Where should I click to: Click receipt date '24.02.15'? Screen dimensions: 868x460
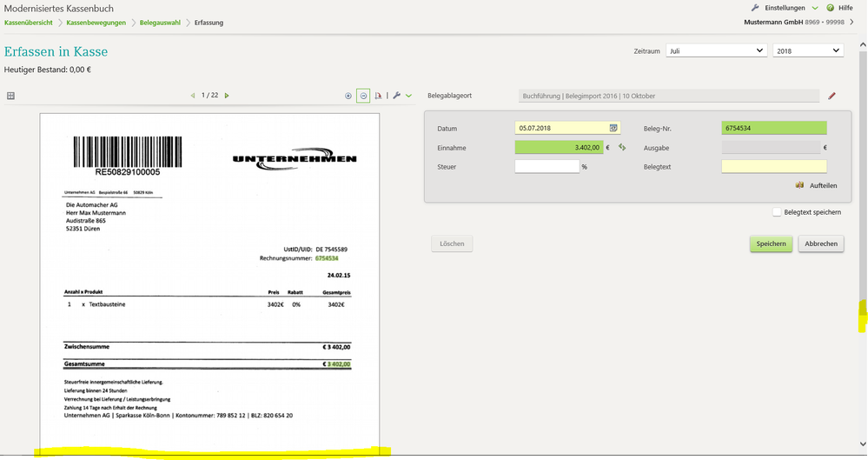click(339, 275)
